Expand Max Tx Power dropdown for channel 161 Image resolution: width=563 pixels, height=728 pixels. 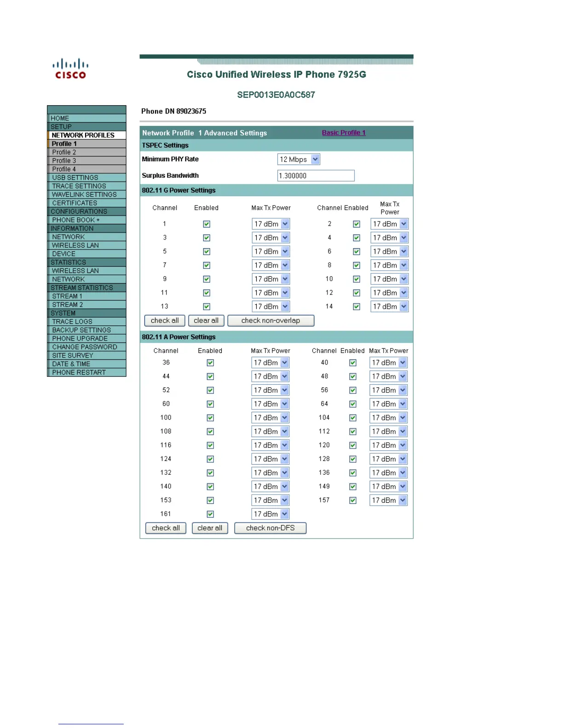tap(270, 514)
